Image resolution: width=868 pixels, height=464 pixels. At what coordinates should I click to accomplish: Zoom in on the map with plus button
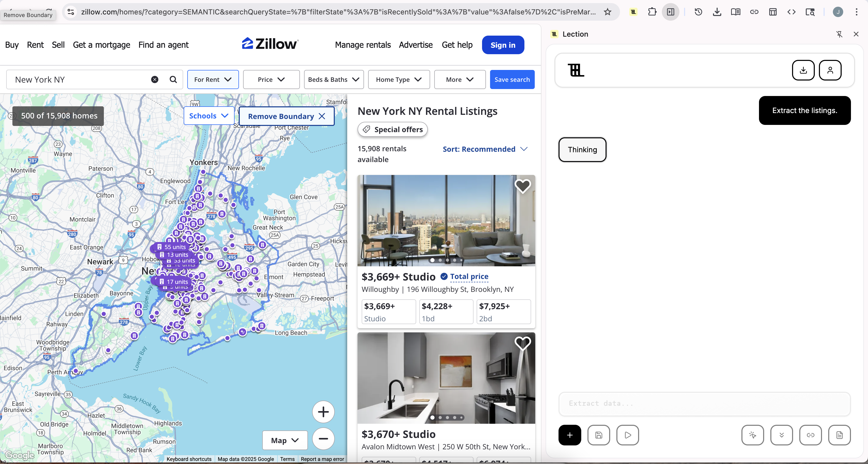323,412
